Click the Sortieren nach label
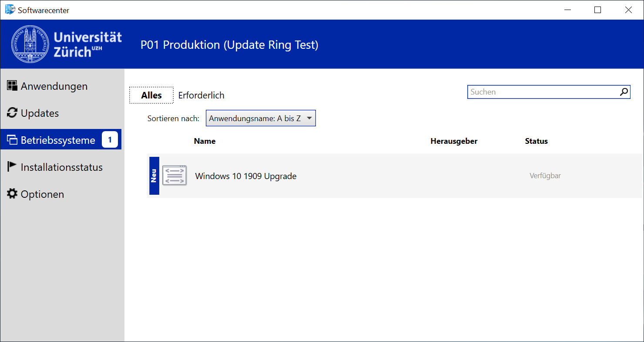 [x=173, y=119]
